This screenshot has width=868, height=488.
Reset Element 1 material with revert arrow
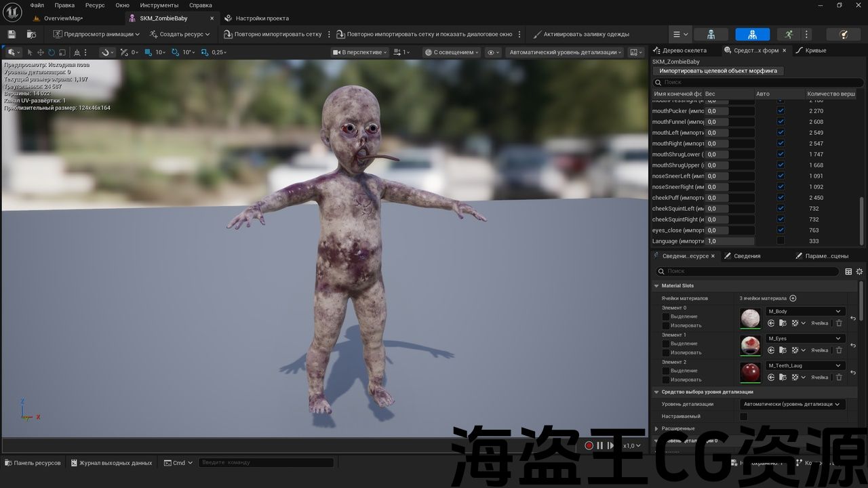click(853, 346)
